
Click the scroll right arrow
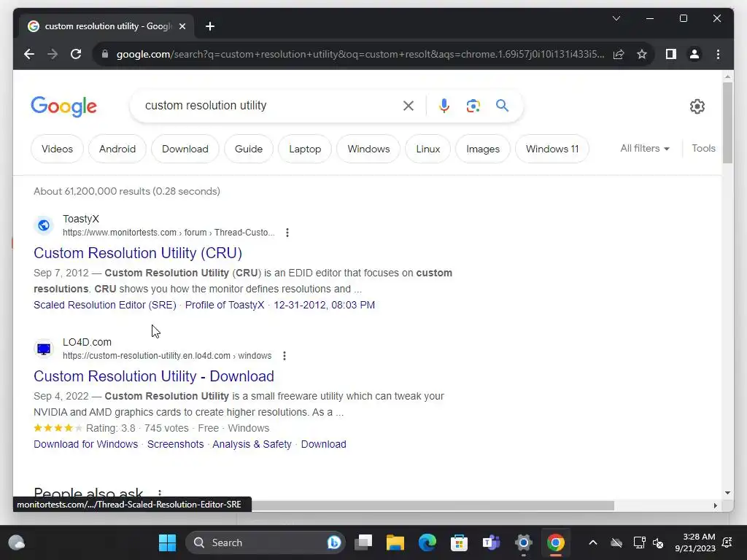point(715,505)
